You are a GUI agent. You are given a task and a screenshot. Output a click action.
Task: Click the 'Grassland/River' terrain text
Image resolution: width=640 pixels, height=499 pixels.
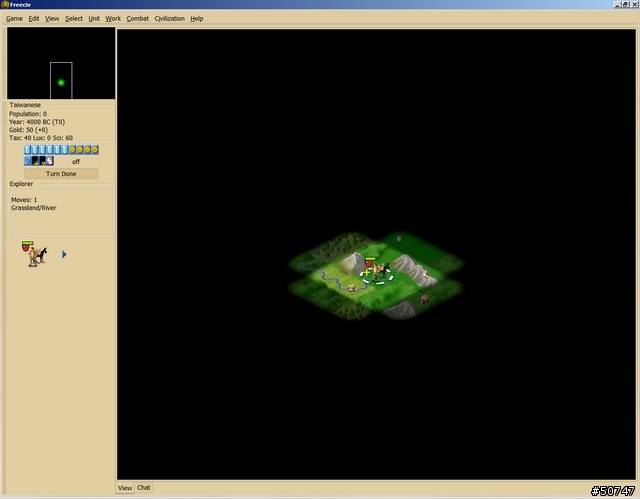click(33, 208)
